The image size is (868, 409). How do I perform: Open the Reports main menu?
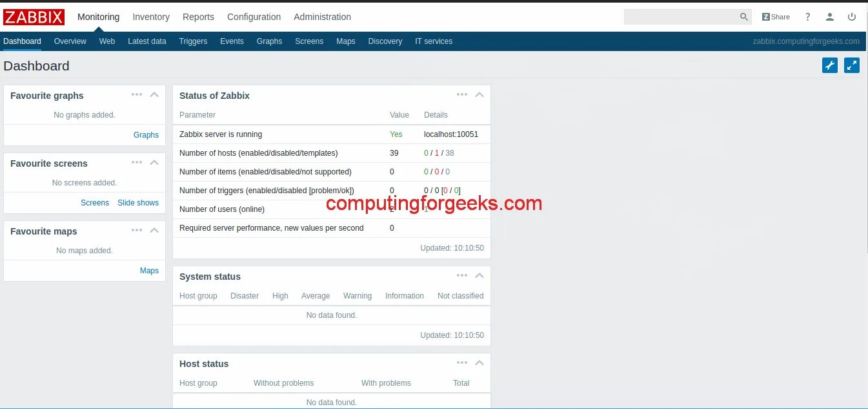point(198,17)
